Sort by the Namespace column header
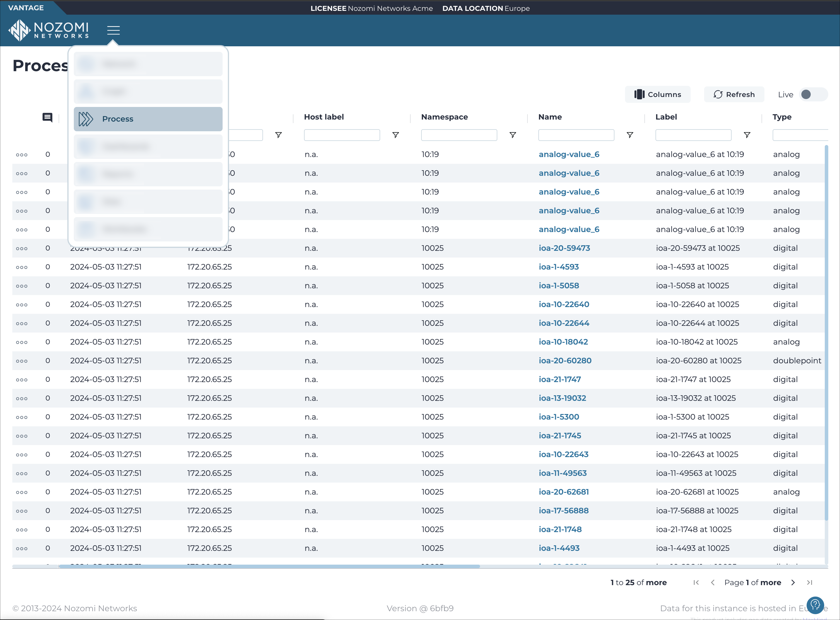840x620 pixels. pyautogui.click(x=444, y=117)
